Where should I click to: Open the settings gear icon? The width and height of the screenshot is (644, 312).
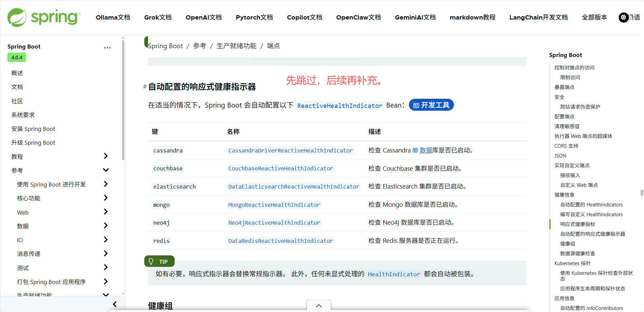(x=624, y=17)
